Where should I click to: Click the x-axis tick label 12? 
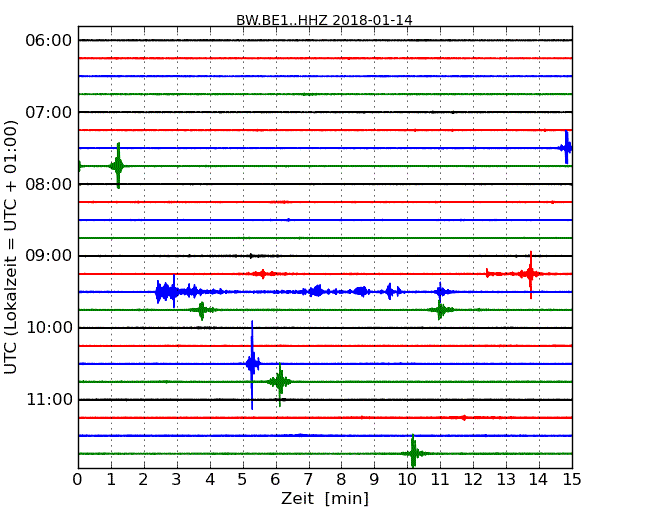click(x=473, y=479)
